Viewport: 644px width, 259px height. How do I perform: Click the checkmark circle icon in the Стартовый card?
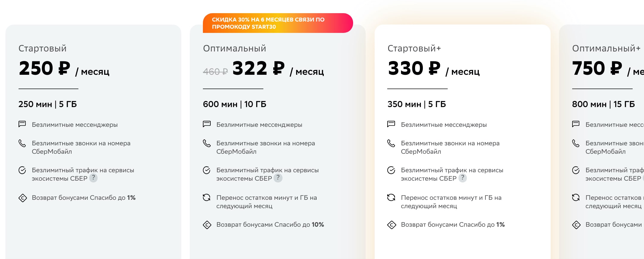pos(22,170)
